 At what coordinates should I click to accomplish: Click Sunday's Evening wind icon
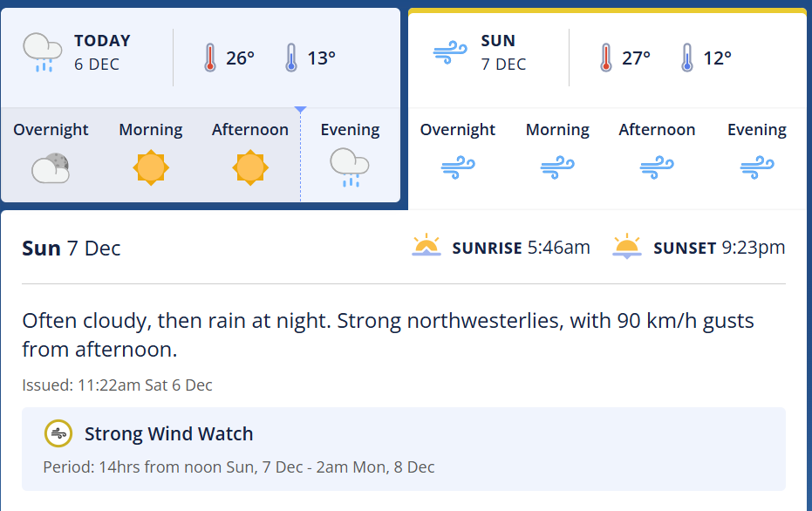(x=757, y=167)
